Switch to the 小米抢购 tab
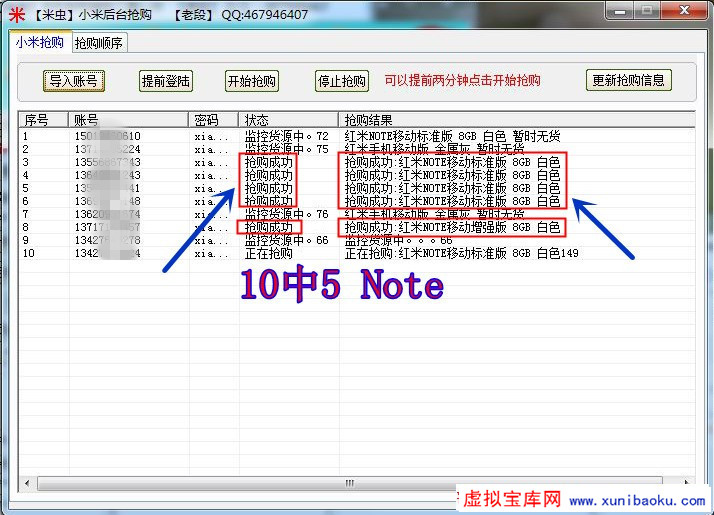Image resolution: width=714 pixels, height=515 pixels. click(39, 43)
